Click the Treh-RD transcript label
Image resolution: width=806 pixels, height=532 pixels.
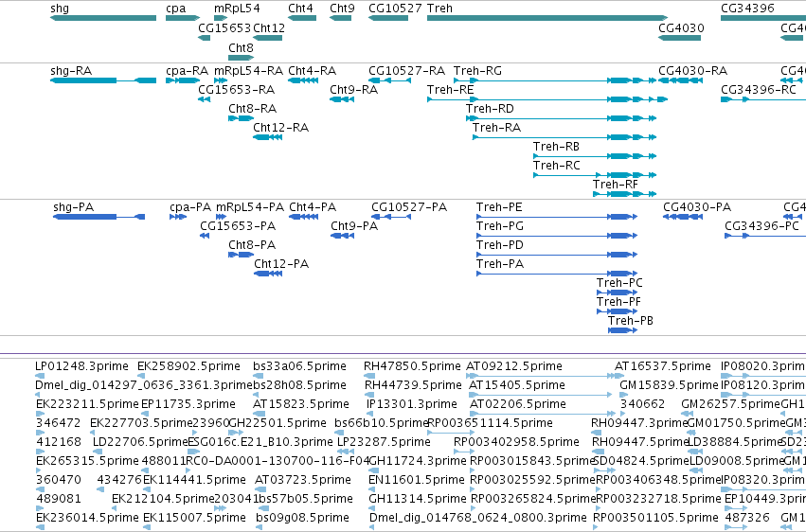point(490,109)
